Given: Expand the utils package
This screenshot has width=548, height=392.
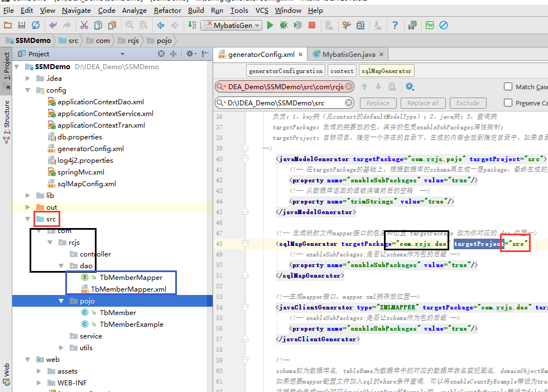Looking at the screenshot, I should 61,347.
